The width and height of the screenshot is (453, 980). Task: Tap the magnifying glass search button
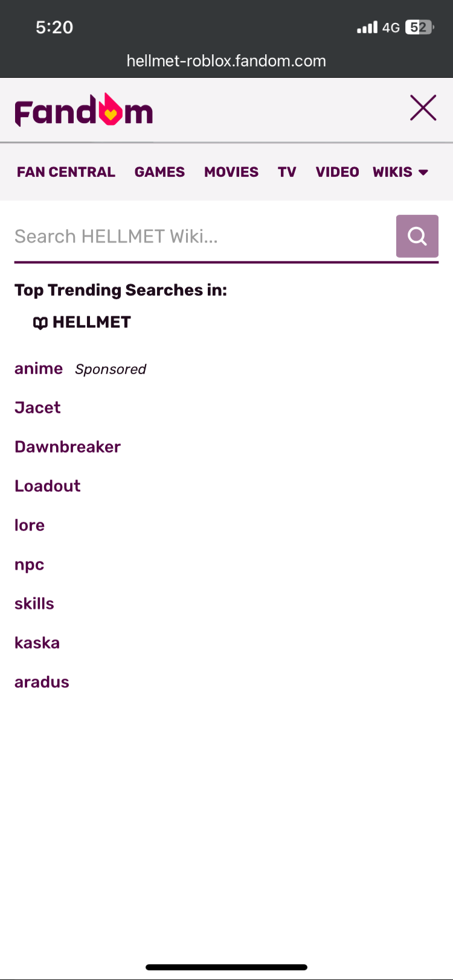417,236
